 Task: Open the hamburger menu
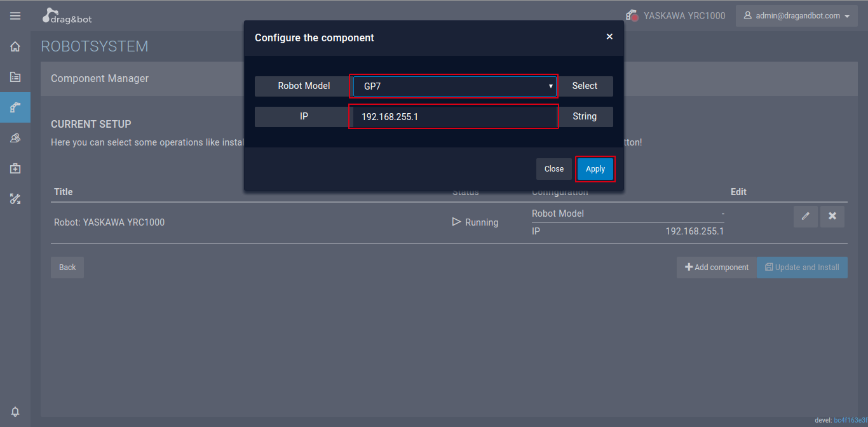point(15,16)
